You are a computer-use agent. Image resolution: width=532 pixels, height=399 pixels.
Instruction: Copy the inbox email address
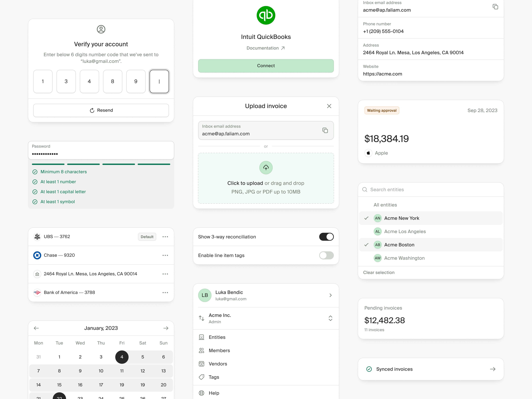(x=495, y=7)
